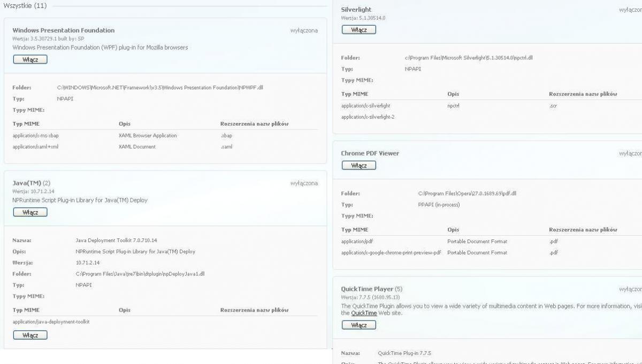Image resolution: width=642 pixels, height=364 pixels.
Task: Click MIME type 'application/x-google-chrome-print-preview-pdf'
Action: 391,253
